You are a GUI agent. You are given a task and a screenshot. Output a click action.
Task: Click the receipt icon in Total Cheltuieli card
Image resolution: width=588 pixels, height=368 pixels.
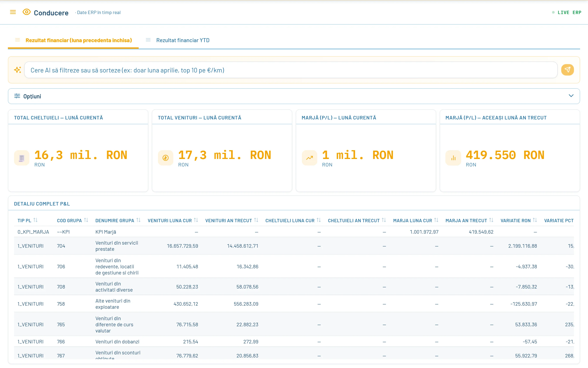(22, 158)
